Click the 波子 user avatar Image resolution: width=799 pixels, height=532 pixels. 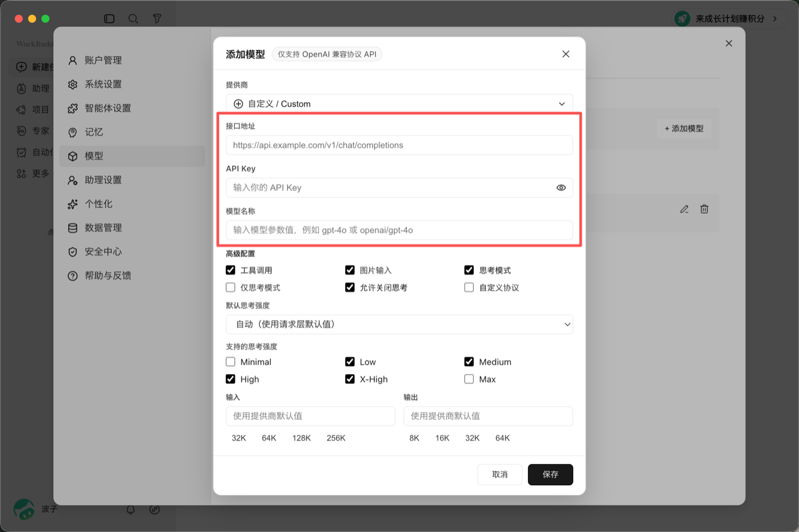24,509
